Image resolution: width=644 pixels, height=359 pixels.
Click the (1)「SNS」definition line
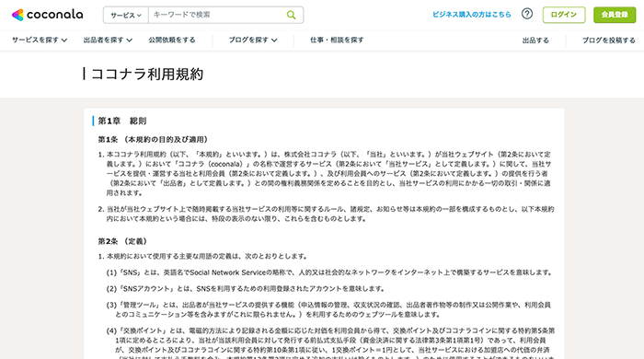tap(329, 272)
